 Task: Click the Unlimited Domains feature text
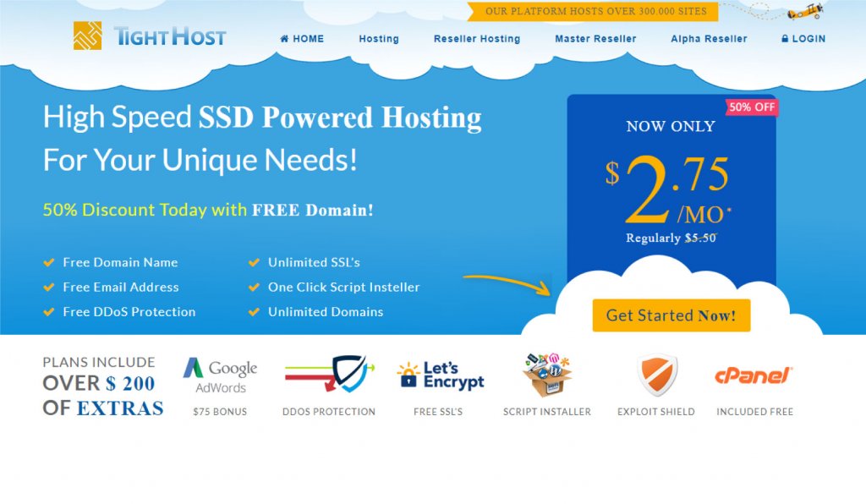(326, 312)
